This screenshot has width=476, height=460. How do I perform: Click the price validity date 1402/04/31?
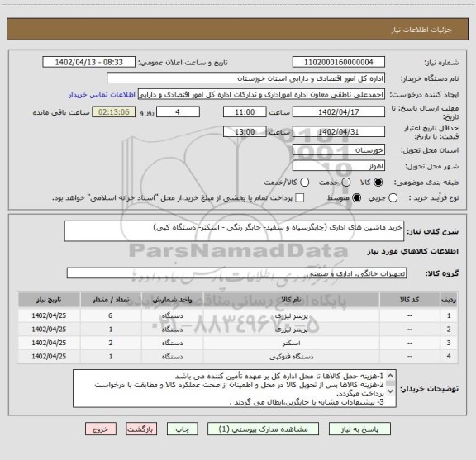click(x=339, y=131)
